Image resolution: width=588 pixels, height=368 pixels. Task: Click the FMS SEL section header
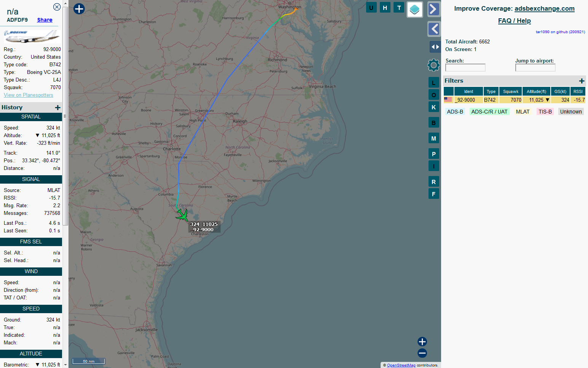(31, 242)
